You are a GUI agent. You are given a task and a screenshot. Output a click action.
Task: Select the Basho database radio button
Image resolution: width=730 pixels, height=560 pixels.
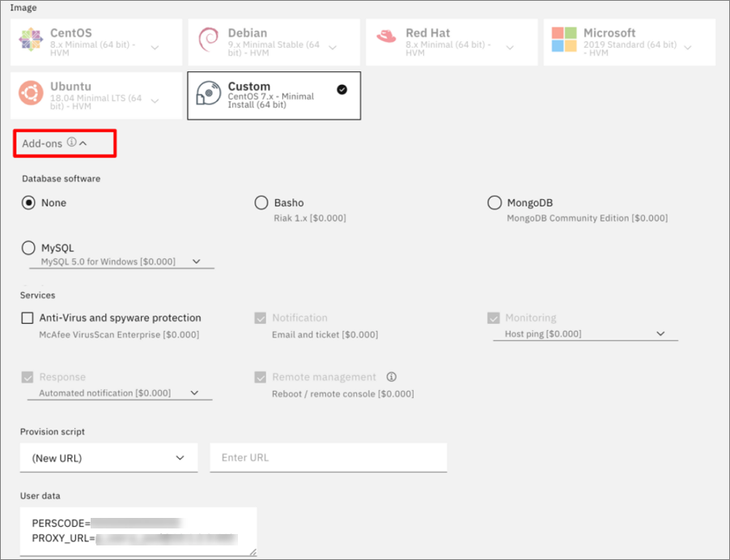coord(261,203)
